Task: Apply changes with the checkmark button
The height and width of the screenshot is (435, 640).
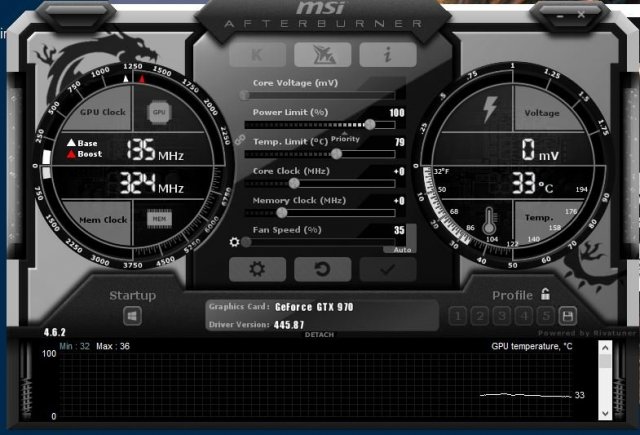Action: tap(386, 269)
